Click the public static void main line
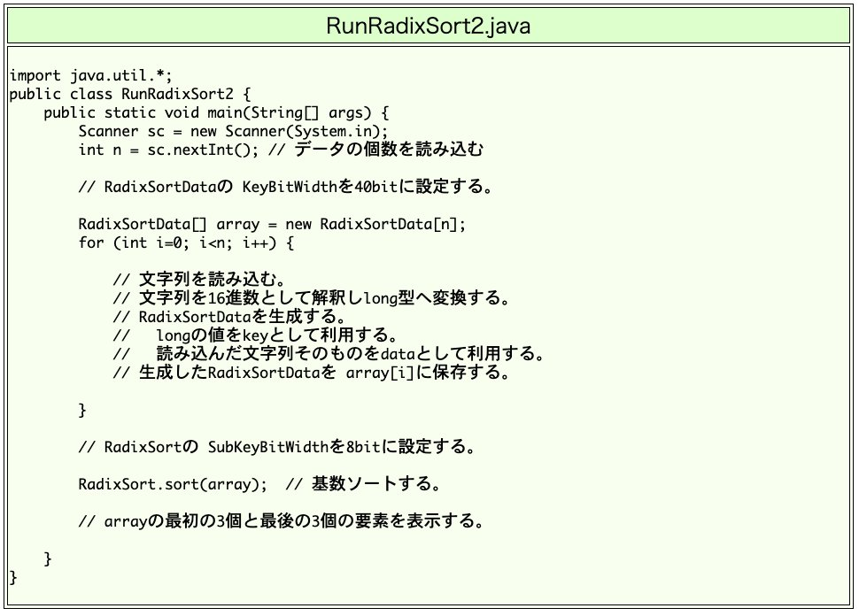859x616 pixels. pyautogui.click(x=216, y=112)
